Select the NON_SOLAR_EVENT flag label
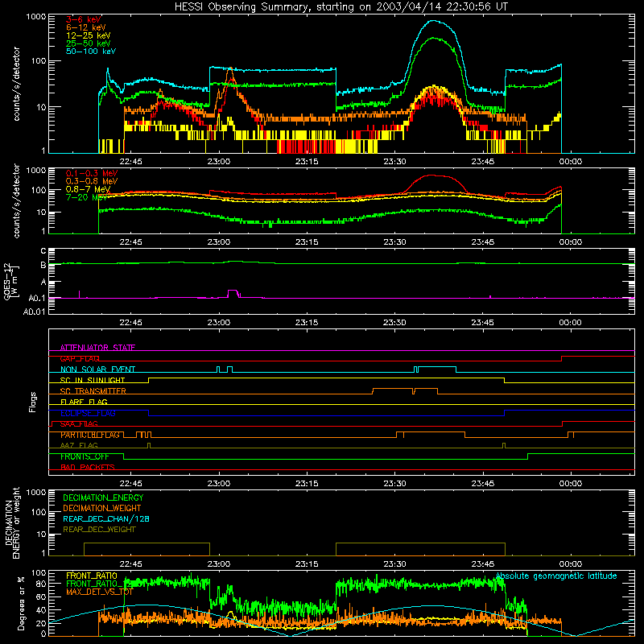 tap(97, 369)
